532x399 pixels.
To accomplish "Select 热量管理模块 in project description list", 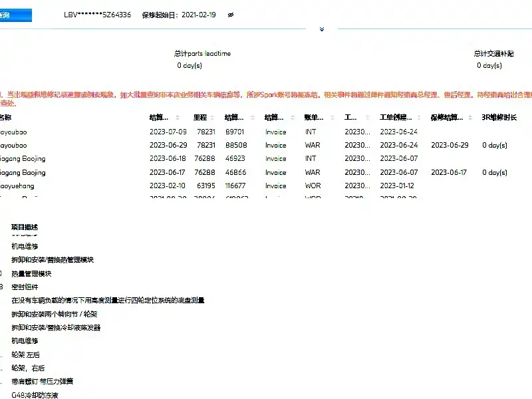I will (31, 273).
